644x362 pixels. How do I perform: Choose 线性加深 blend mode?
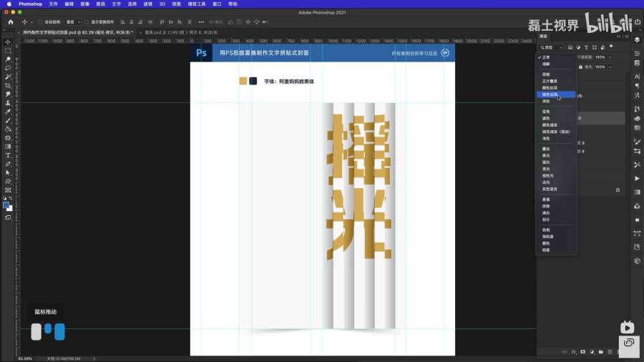[556, 94]
